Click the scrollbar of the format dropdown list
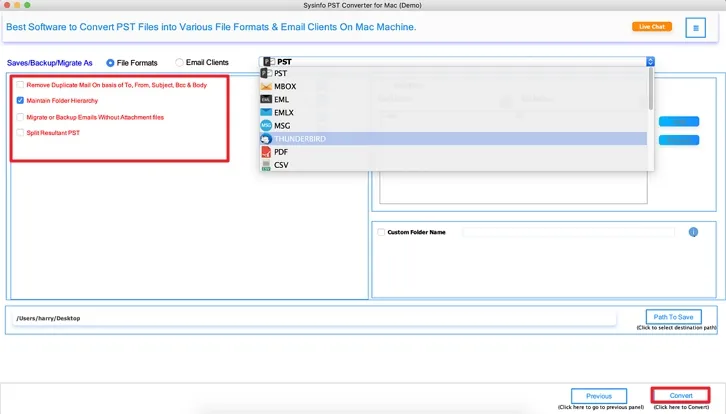The width and height of the screenshot is (726, 414). (651, 89)
